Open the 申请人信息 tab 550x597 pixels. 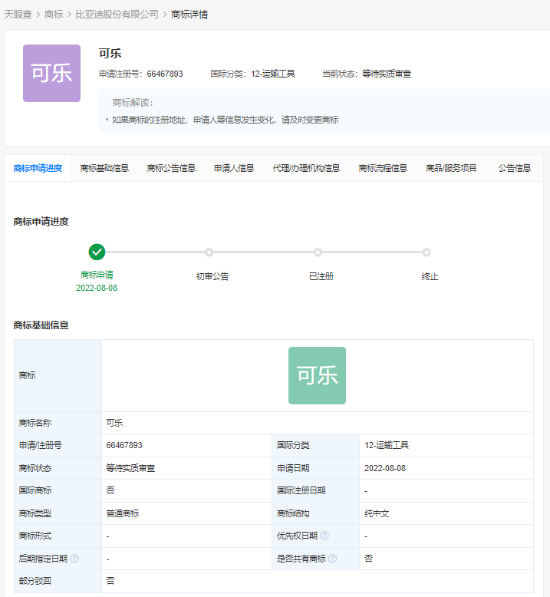click(x=234, y=168)
